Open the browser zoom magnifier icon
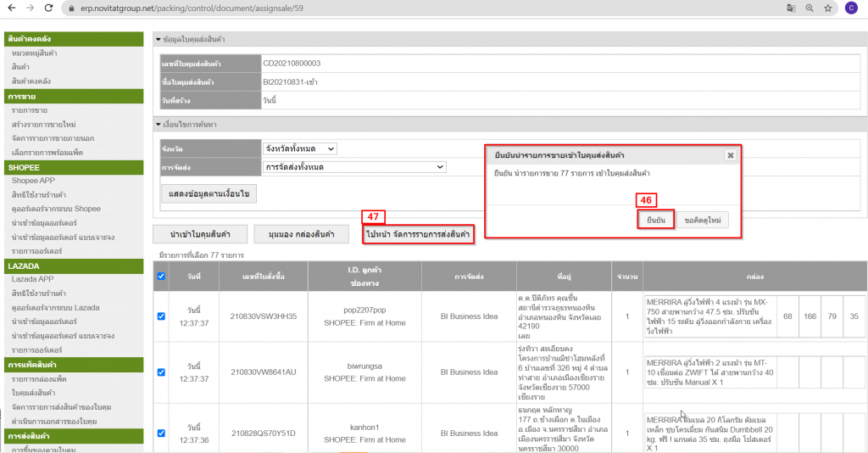The image size is (868, 453). pos(810,8)
